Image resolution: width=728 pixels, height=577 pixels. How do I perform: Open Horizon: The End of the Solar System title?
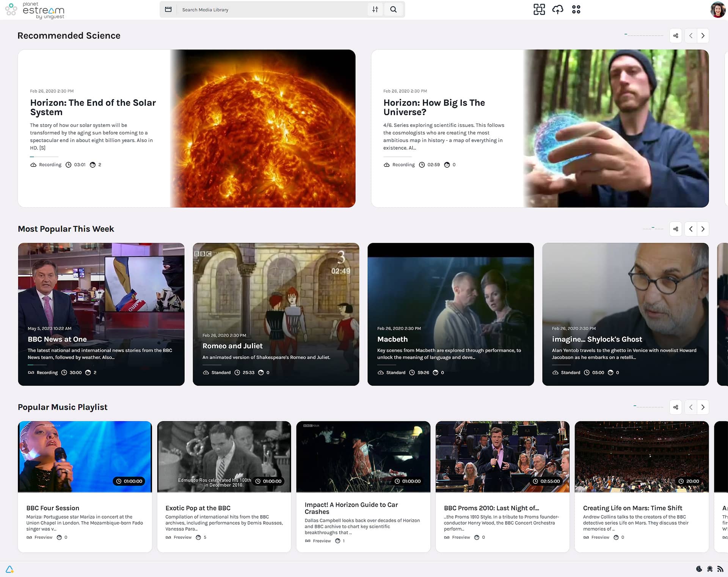[x=93, y=108]
